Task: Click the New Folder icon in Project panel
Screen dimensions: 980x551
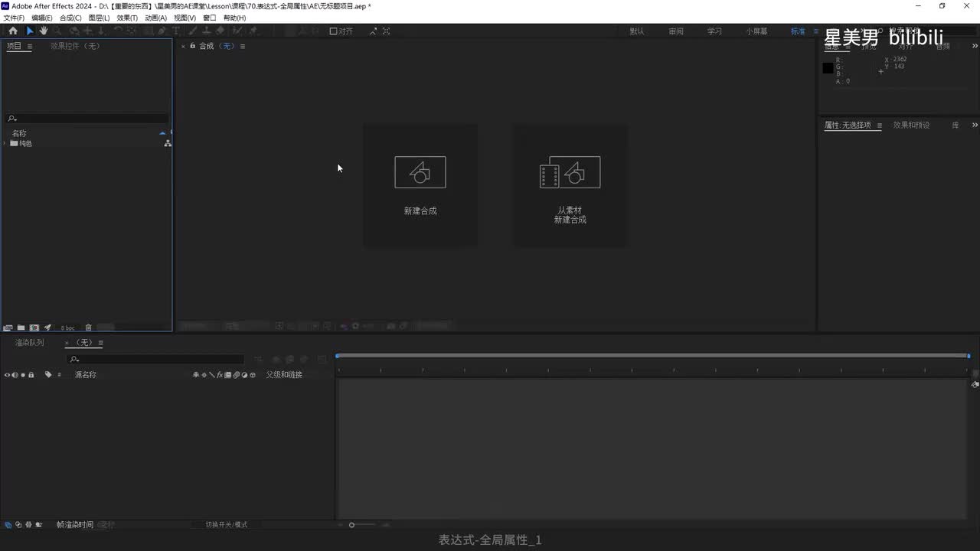Action: [21, 328]
